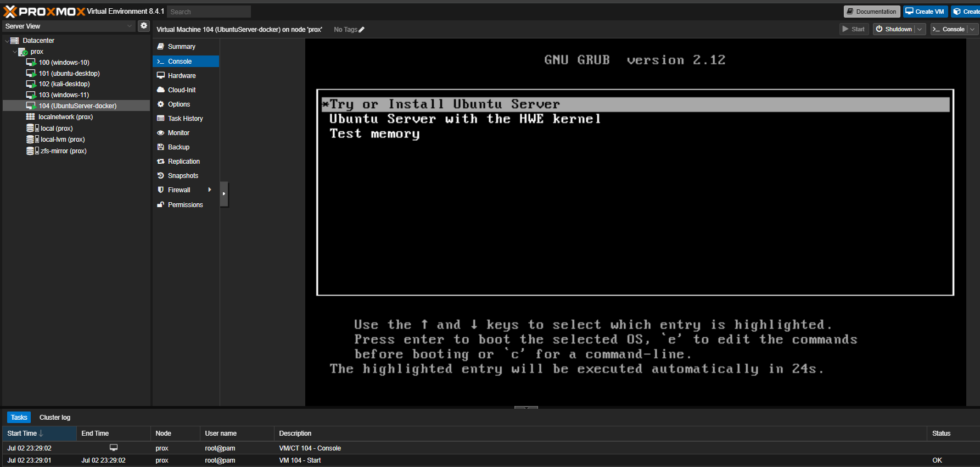This screenshot has height=467, width=980.
Task: Click the monitor icon for 101 (ubuntu-desktop)
Action: click(31, 74)
